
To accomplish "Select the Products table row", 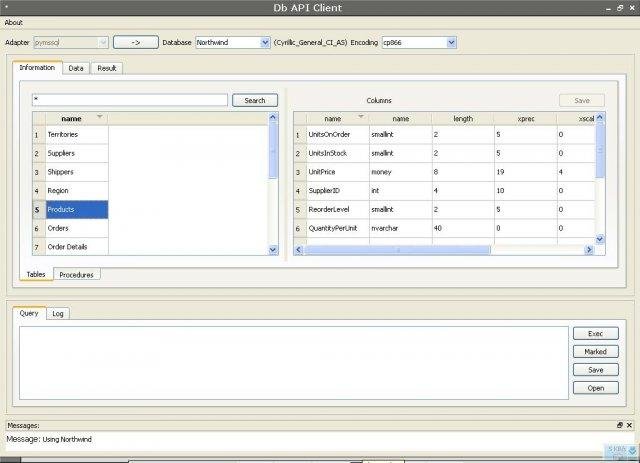I will point(77,209).
